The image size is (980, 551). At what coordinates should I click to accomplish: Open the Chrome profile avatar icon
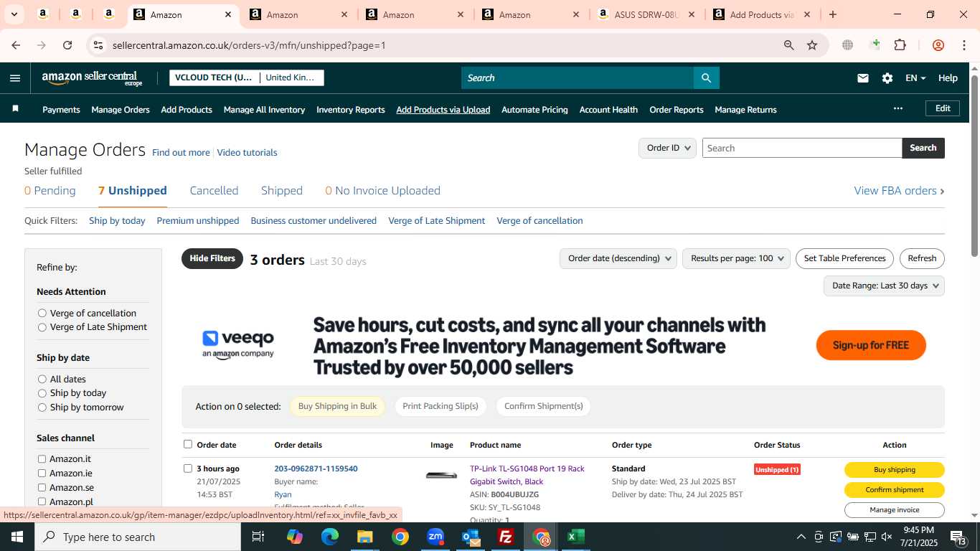pos(938,45)
